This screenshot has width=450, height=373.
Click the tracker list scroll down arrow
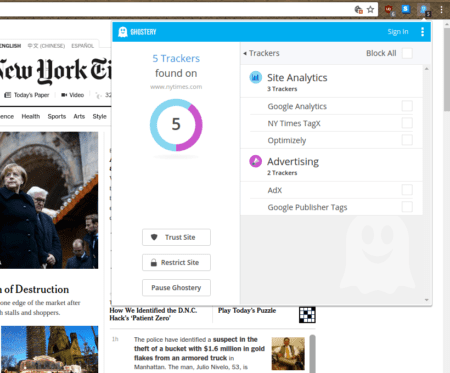(427, 300)
